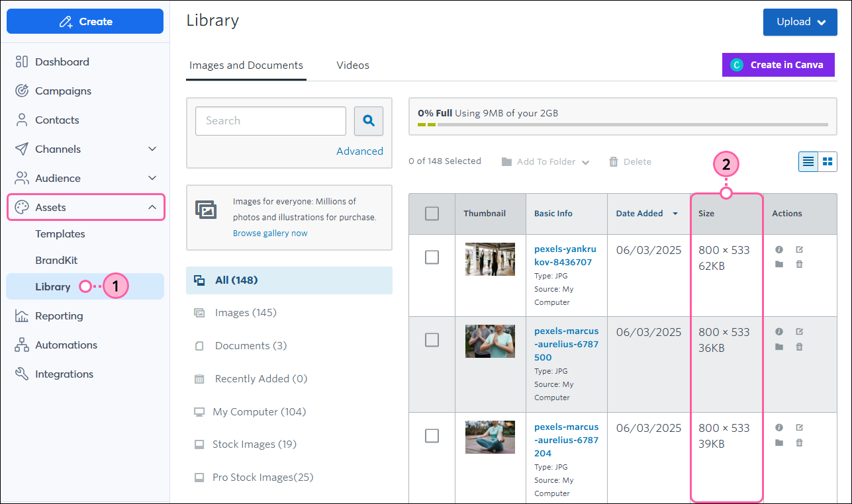Open Templates under Assets
This screenshot has height=504, width=852.
point(60,234)
